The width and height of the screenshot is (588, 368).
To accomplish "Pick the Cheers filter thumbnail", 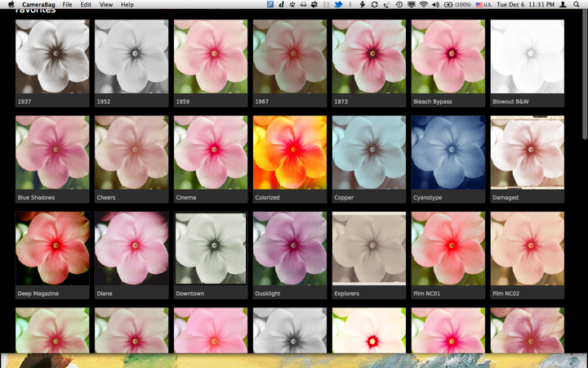I will pyautogui.click(x=131, y=152).
